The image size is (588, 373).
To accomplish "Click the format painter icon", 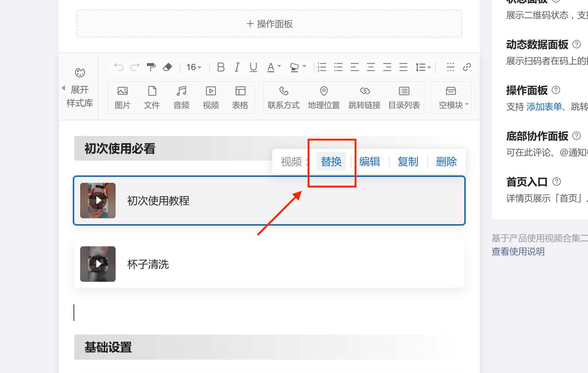I will point(151,67).
